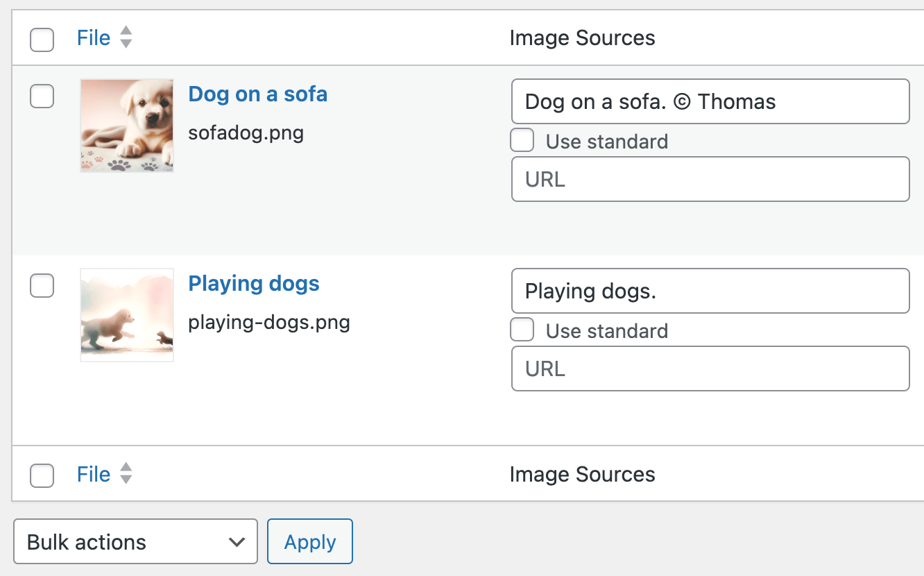Image resolution: width=924 pixels, height=576 pixels.
Task: Click the header File sort arrows icon
Action: click(x=126, y=37)
